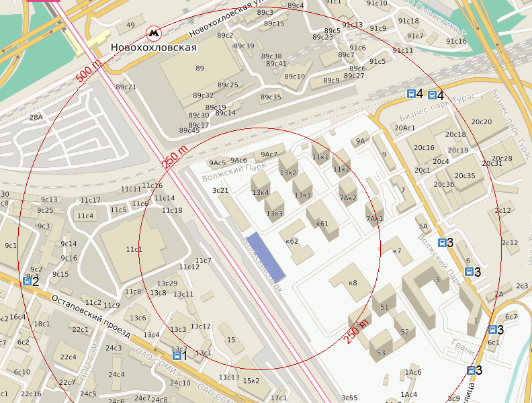Click building 13к2
Viewport: 532px width, 403px height.
pos(288,169)
